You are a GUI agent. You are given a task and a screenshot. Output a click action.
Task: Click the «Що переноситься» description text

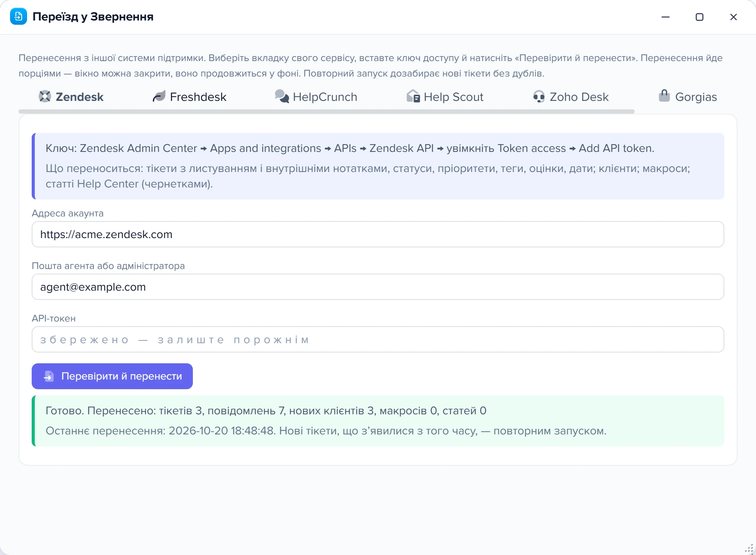coord(368,176)
